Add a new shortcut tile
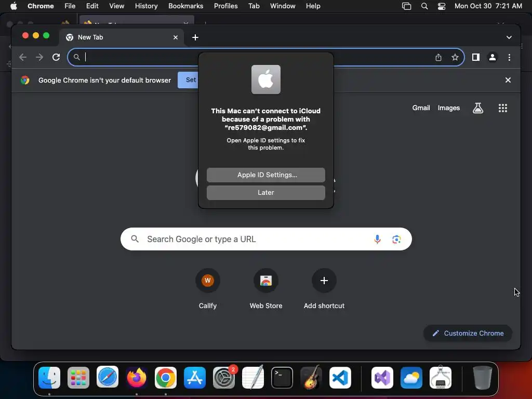This screenshot has width=532, height=399. (x=324, y=288)
